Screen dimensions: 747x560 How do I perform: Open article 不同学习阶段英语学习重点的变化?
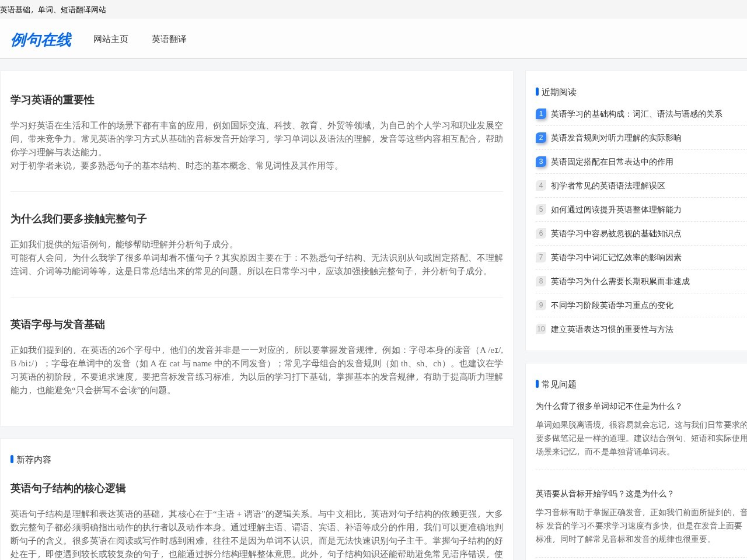click(x=612, y=305)
